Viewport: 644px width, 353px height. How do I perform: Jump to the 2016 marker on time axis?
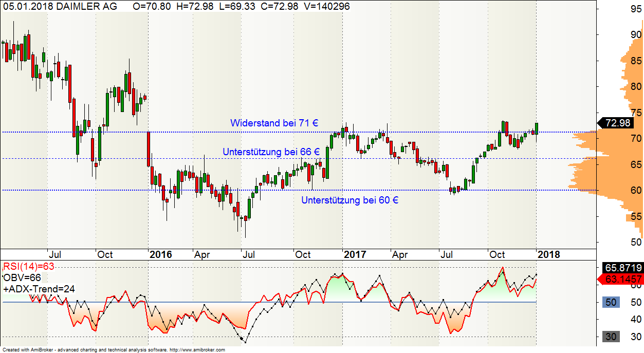[160, 254]
